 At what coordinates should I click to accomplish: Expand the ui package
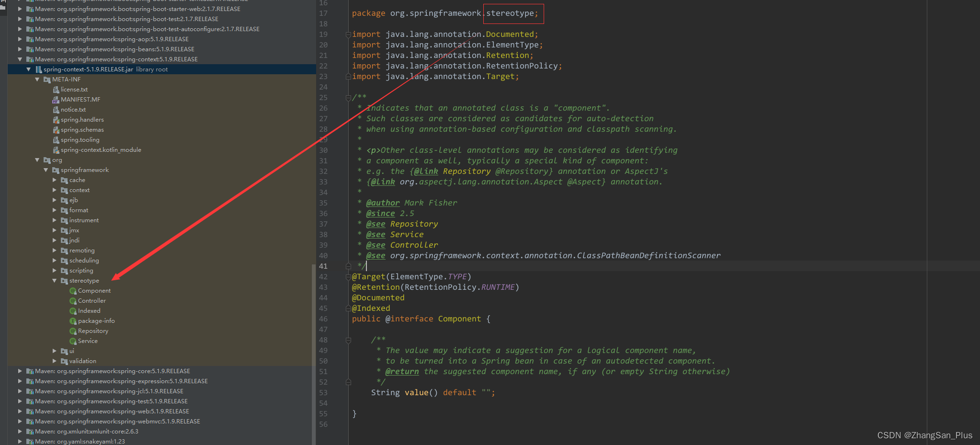(x=54, y=351)
